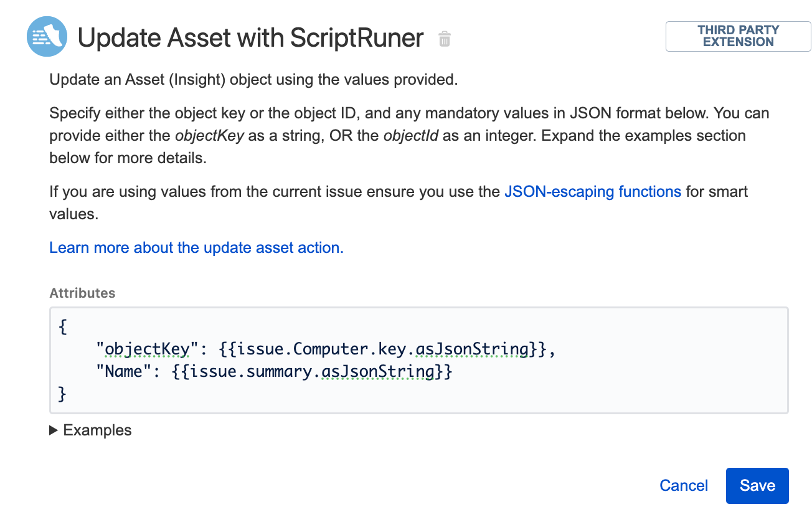Expand the Examples section

(x=91, y=430)
